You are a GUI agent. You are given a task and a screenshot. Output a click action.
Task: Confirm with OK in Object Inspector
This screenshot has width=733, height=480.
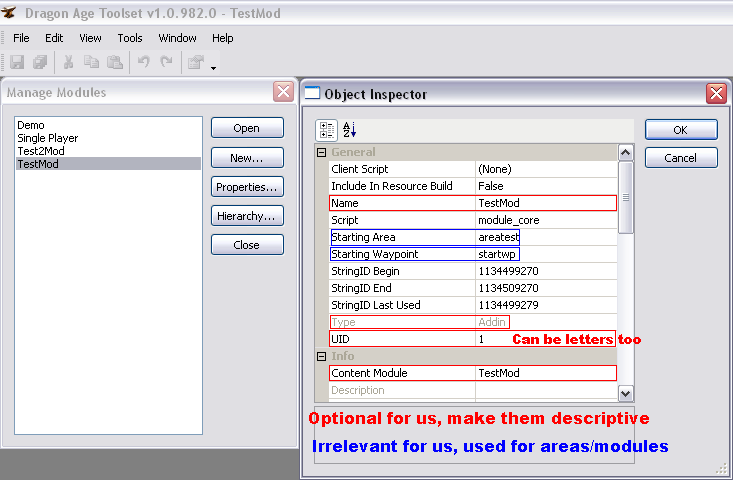[681, 130]
